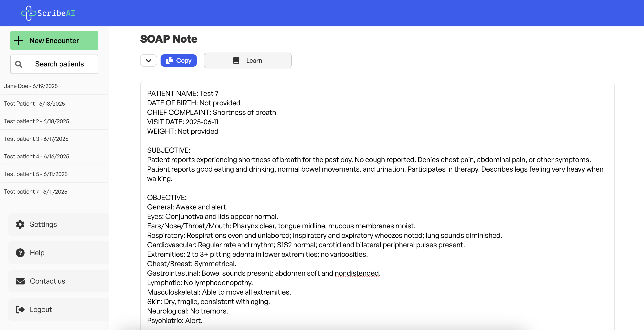Start a New Encounter
The image size is (644, 330).
tap(54, 40)
